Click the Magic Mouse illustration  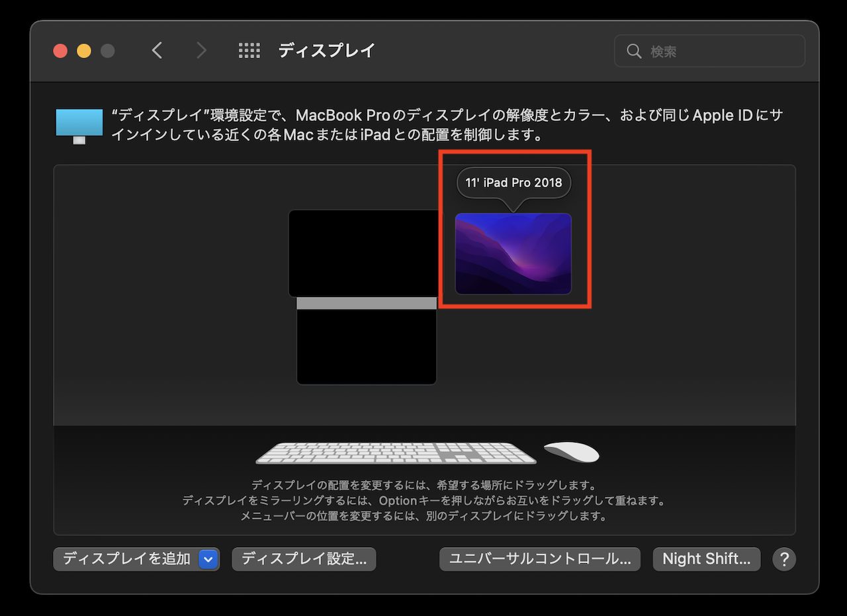(572, 452)
